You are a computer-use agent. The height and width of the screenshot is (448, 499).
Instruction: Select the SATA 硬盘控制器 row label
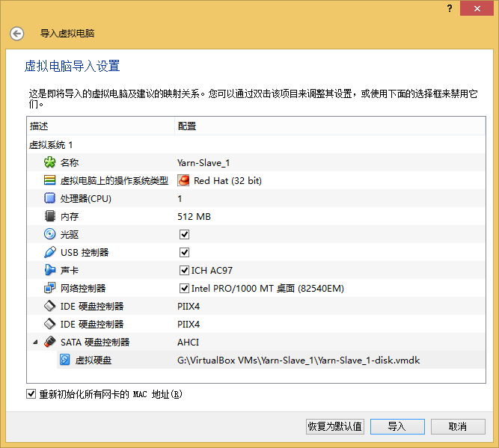[95, 343]
